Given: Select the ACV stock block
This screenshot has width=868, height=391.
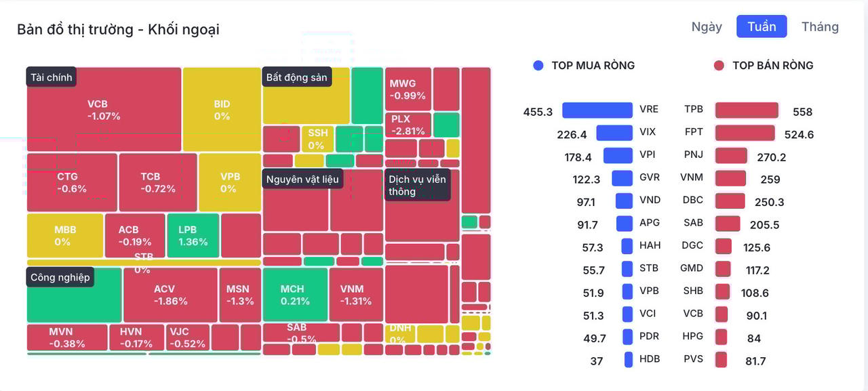Looking at the screenshot, I should click(x=170, y=295).
